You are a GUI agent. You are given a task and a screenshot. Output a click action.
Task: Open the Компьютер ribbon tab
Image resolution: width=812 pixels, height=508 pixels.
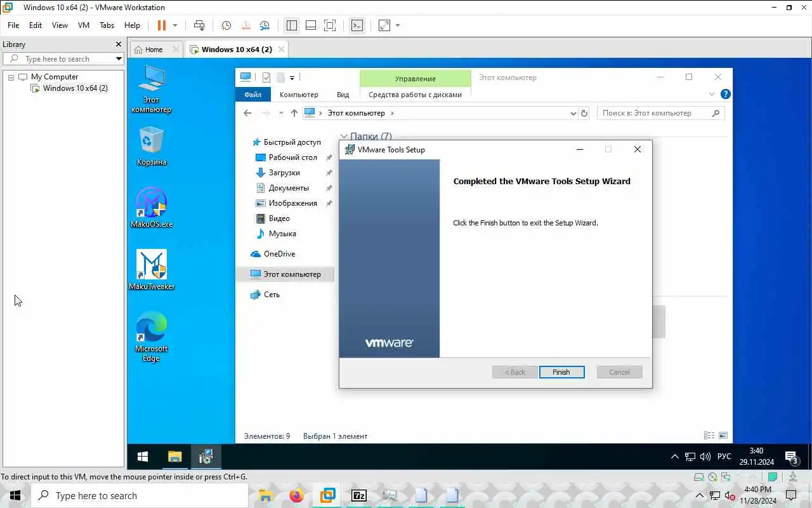[x=299, y=95]
